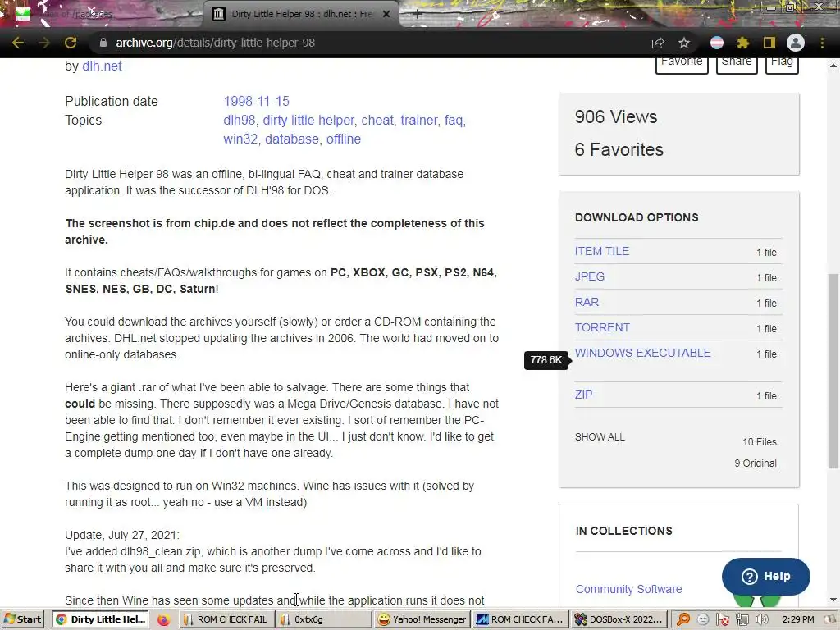Image resolution: width=840 pixels, height=630 pixels.
Task: Click the magnifier icon in system tray
Action: click(683, 620)
